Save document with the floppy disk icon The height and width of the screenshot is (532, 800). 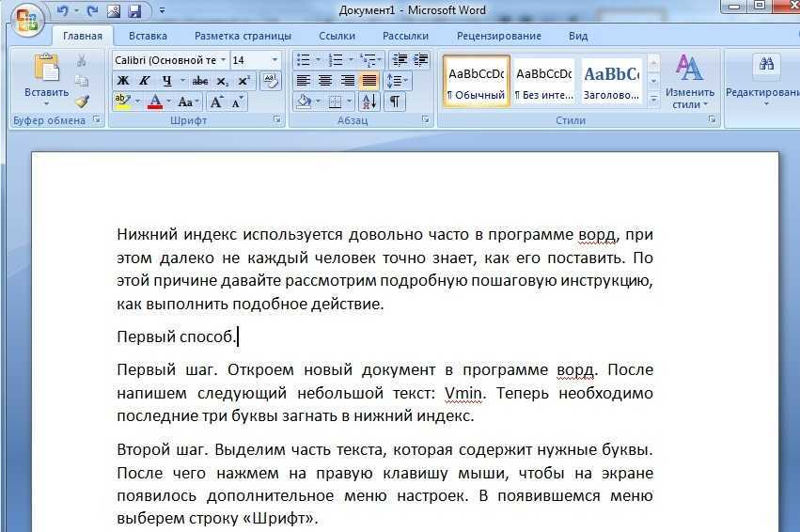(134, 10)
